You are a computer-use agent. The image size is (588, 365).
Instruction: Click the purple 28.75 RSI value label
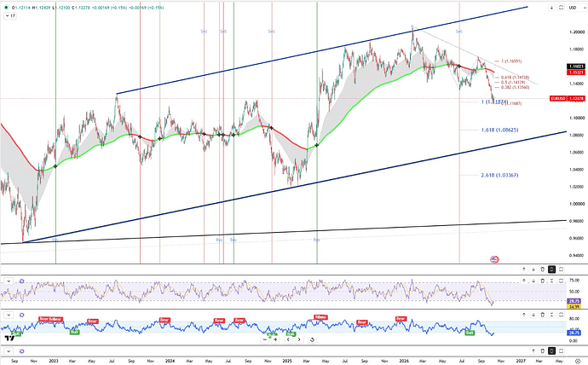[x=574, y=301]
